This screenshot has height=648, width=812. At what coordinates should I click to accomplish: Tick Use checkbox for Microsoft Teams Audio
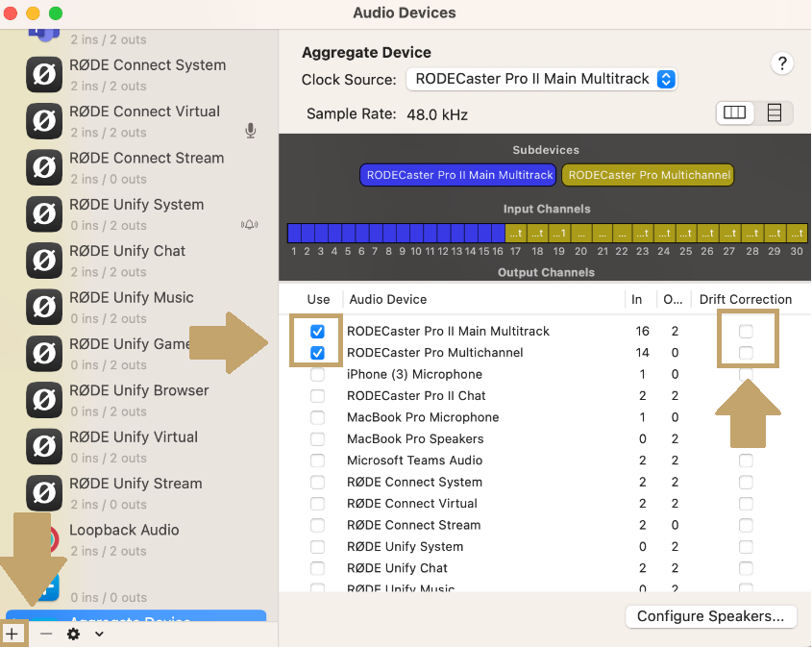(x=317, y=461)
